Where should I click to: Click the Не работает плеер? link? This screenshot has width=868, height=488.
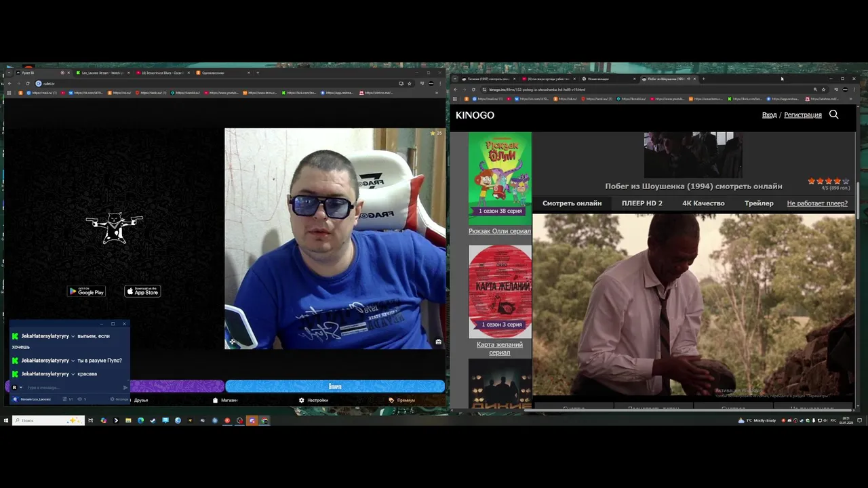817,203
